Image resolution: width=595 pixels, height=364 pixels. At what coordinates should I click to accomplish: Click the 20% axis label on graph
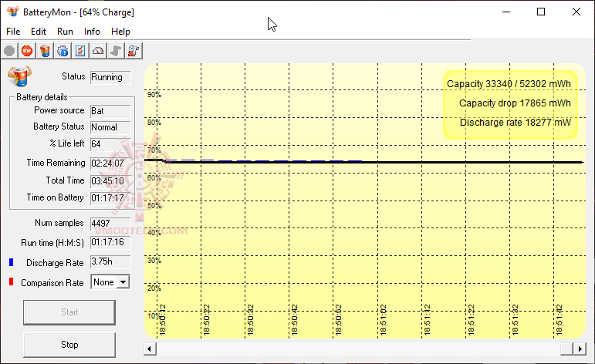pyautogui.click(x=154, y=288)
